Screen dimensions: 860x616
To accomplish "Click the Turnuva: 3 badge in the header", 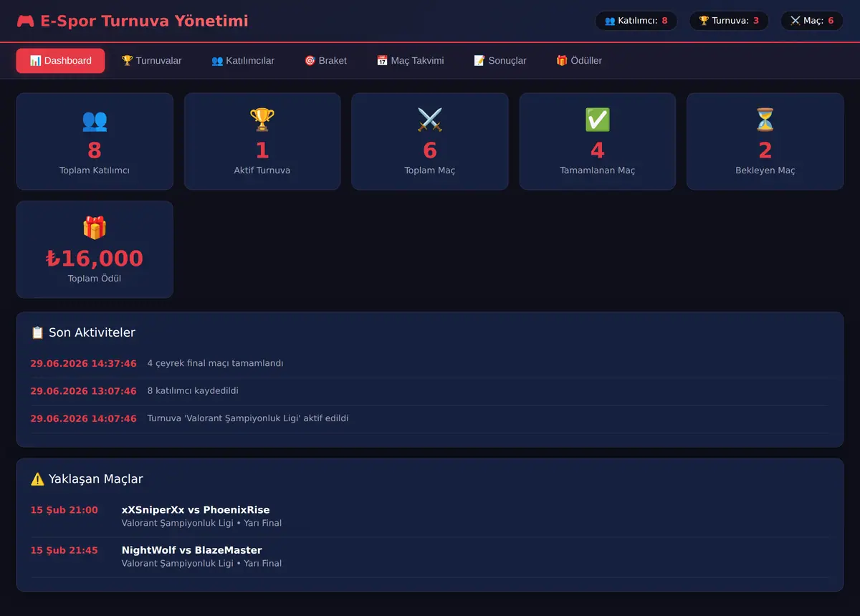I will [x=729, y=21].
